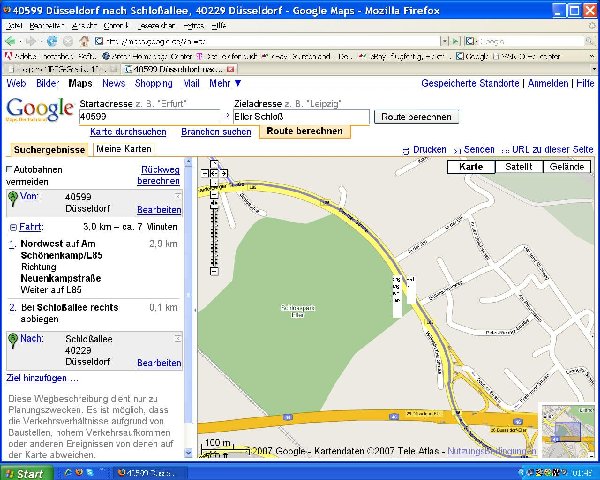Click the Route berechnen button
The width and height of the screenshot is (600, 480).
coord(416,117)
